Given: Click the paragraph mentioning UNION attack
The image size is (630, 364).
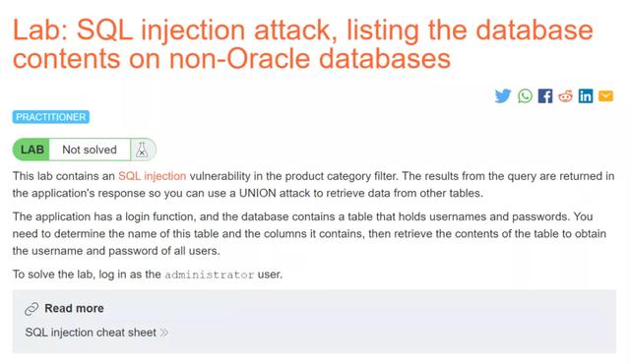Looking at the screenshot, I should [x=313, y=185].
